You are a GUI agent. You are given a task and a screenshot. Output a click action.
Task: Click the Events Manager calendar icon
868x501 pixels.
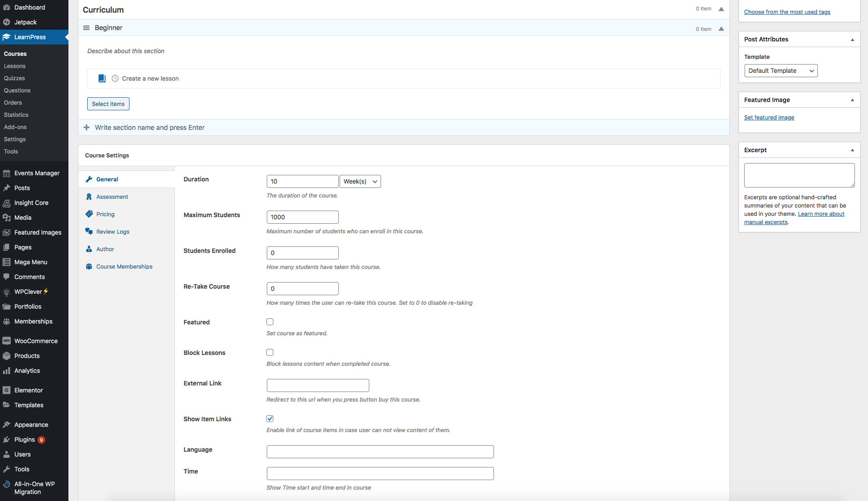pos(7,173)
